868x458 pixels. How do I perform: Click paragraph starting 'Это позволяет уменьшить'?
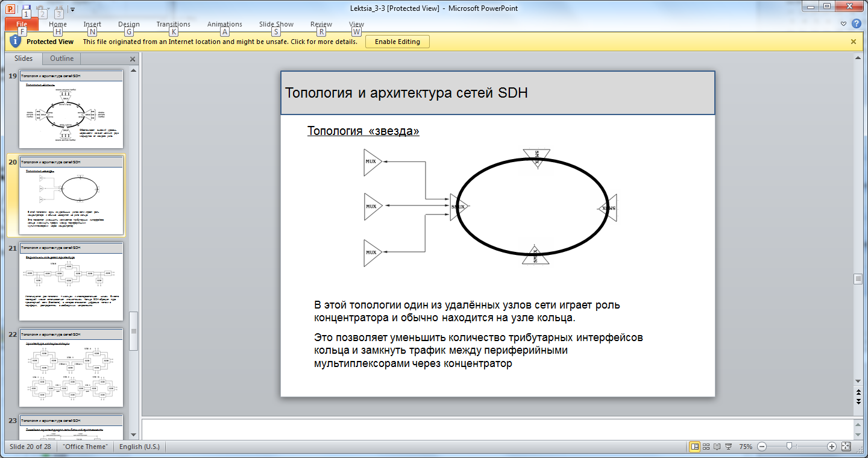[x=479, y=351]
